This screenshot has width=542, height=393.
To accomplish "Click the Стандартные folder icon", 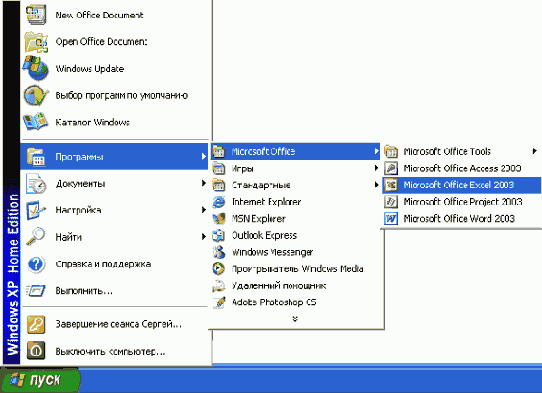I will 218,185.
